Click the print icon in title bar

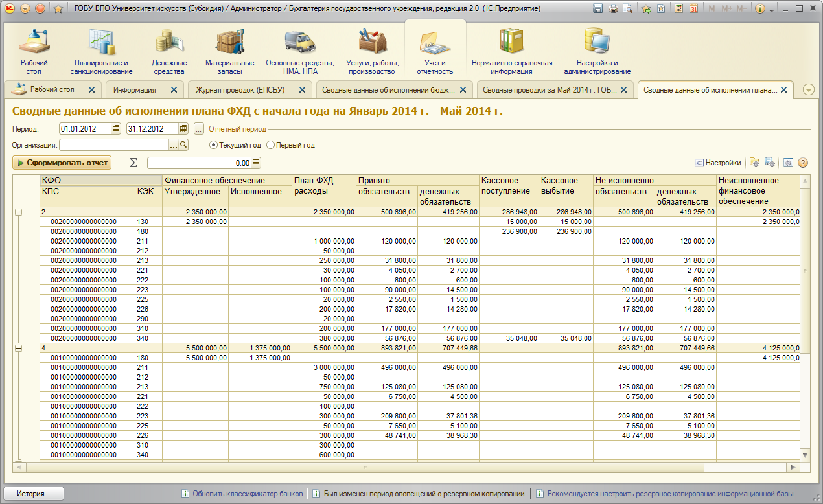click(x=612, y=9)
